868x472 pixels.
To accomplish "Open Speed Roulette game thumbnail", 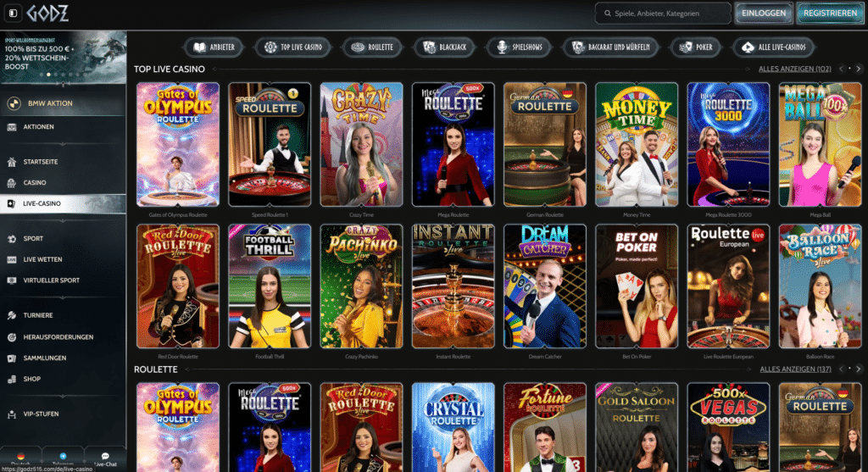I will click(270, 144).
